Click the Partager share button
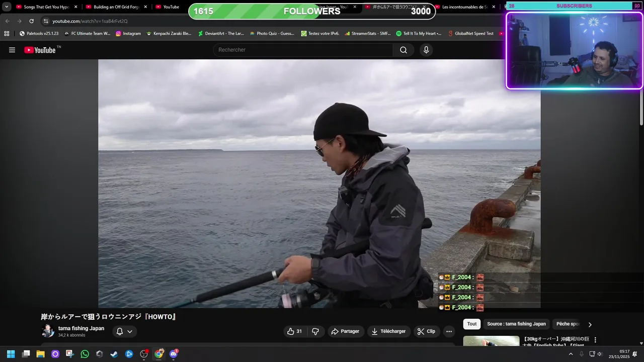The height and width of the screenshot is (362, 644). point(346,331)
